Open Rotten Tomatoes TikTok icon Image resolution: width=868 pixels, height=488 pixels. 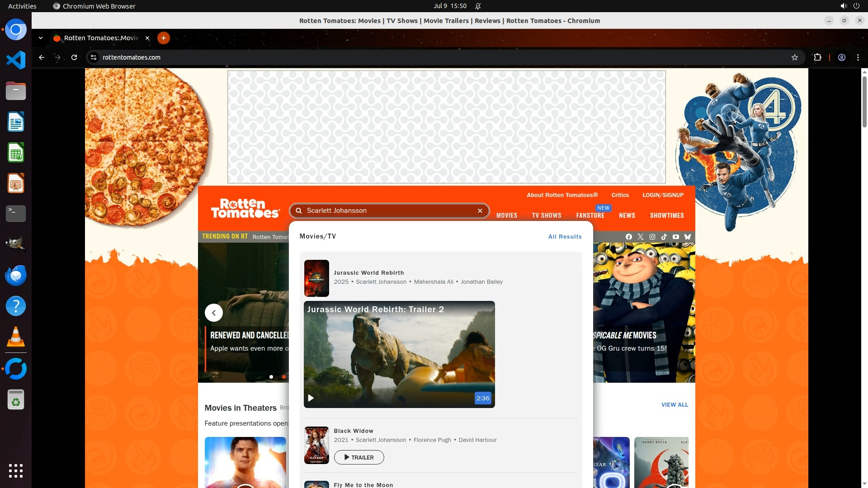coord(664,237)
